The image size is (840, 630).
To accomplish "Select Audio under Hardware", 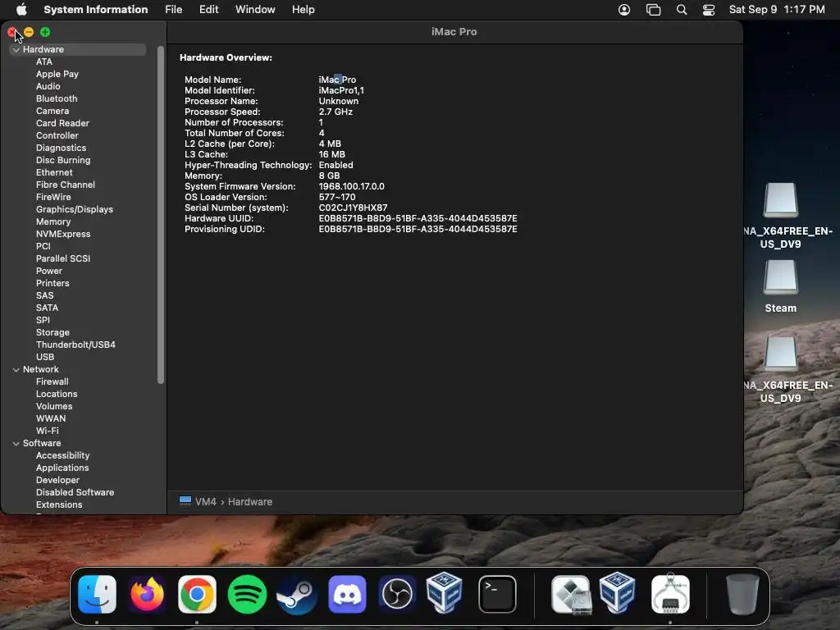I will point(48,86).
